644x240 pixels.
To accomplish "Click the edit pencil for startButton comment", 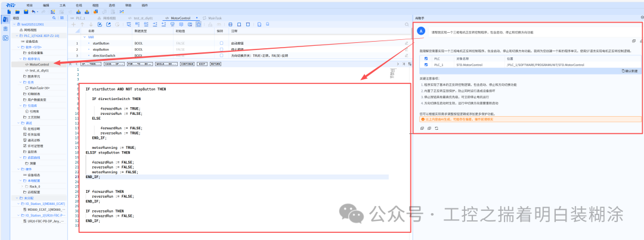I will [x=407, y=43].
